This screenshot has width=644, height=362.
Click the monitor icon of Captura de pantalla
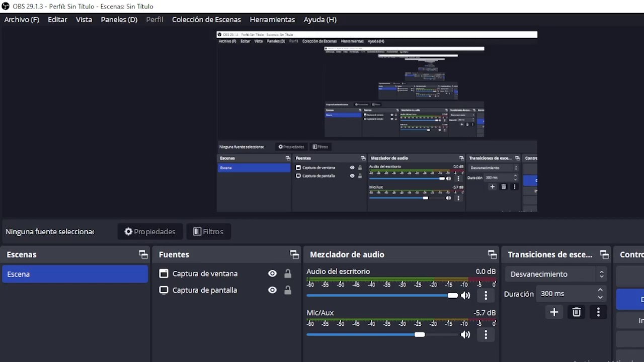(x=164, y=290)
